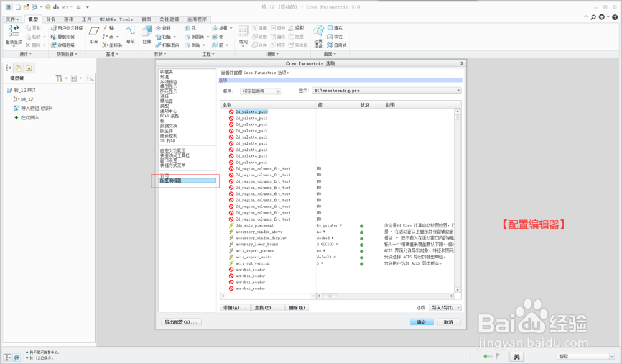Switch to the 柔性建模 ribbon tab
The image size is (622, 364).
[169, 19]
